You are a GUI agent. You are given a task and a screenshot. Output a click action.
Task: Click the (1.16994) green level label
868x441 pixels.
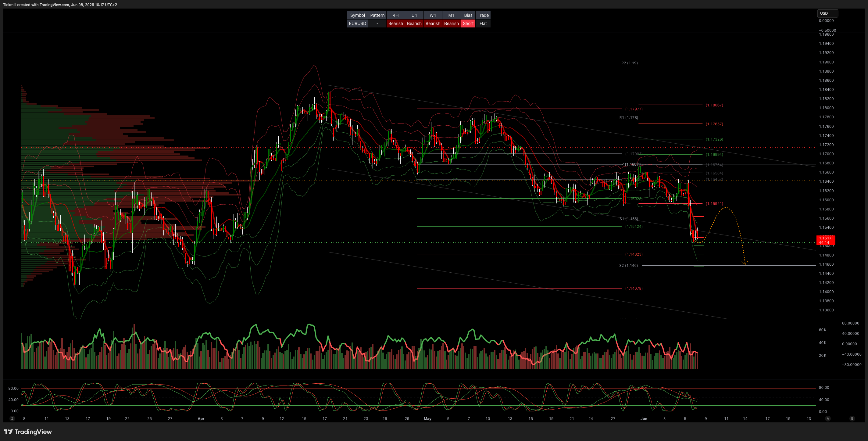pos(714,154)
